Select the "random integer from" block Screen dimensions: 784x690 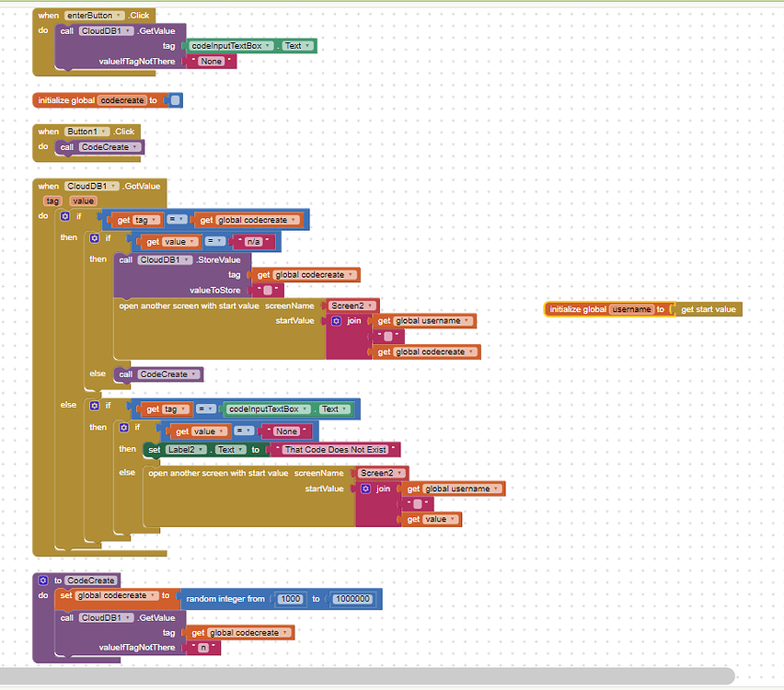pos(225,599)
